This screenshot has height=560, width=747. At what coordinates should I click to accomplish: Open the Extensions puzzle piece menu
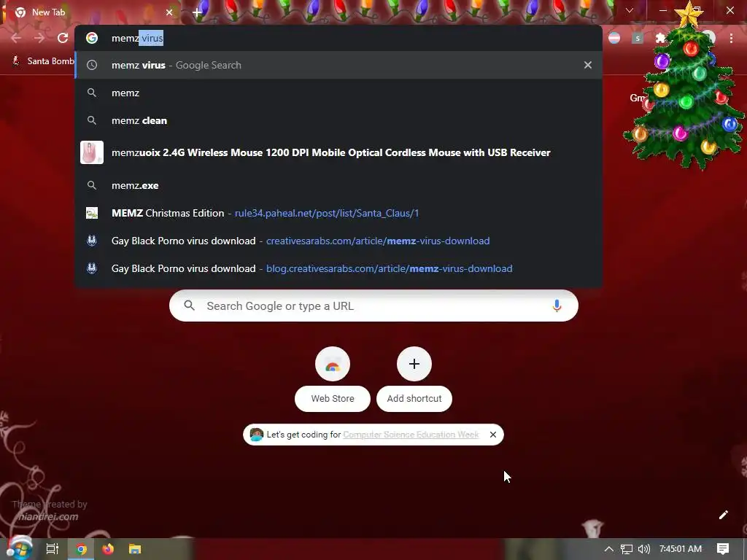pyautogui.click(x=661, y=38)
